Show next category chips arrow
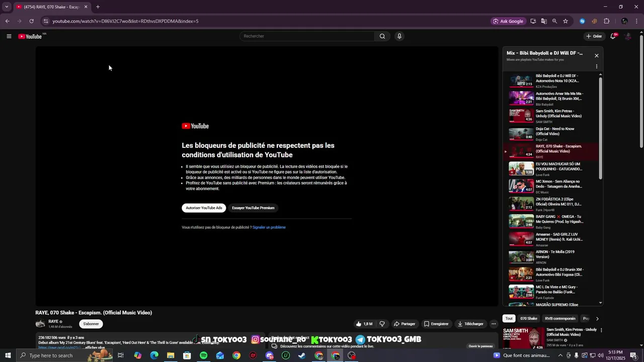Viewport: 644px width, 362px height. pos(597,318)
